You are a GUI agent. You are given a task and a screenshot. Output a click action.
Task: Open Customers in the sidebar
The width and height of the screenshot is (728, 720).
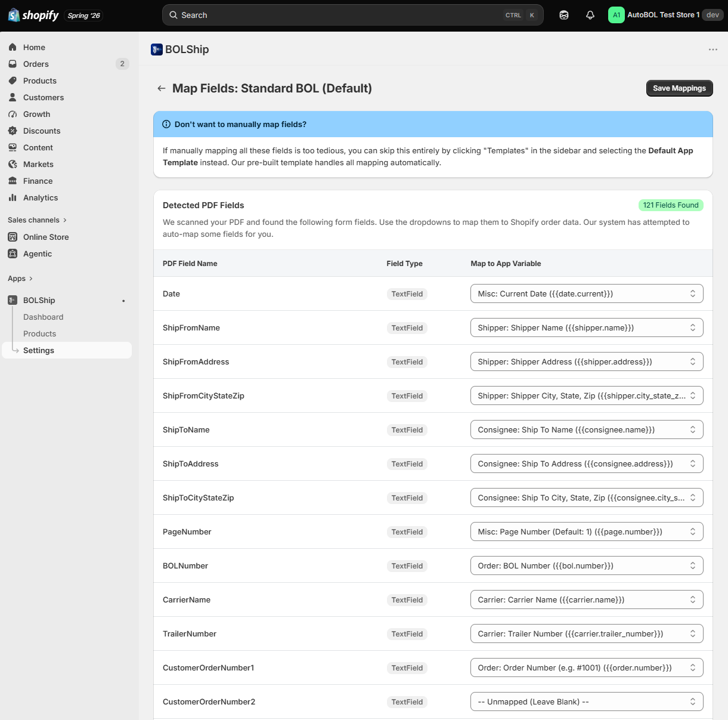pos(67,97)
